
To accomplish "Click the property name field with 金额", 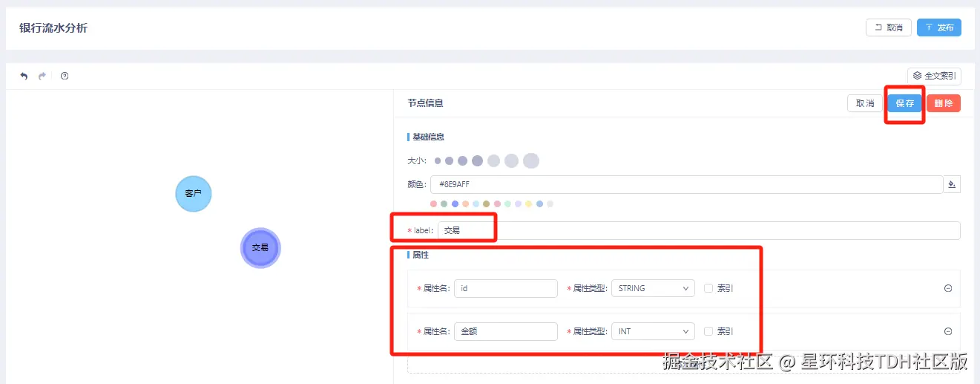I will [x=506, y=331].
